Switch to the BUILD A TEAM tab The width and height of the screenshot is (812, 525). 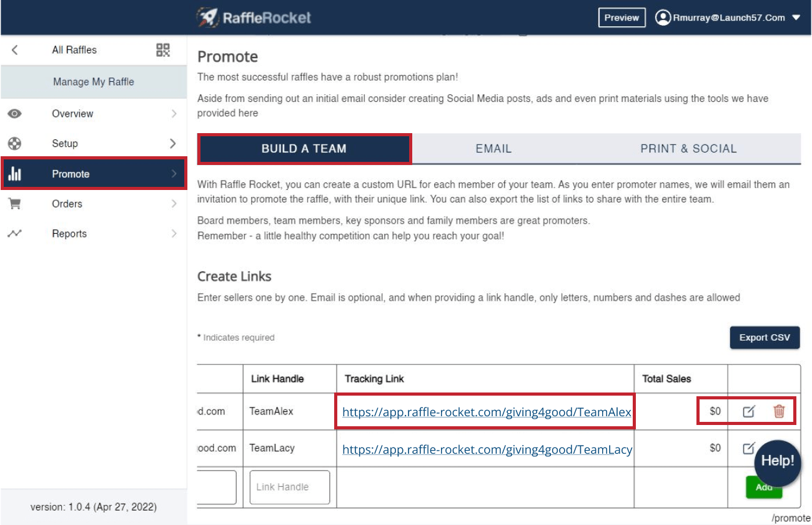pos(304,149)
